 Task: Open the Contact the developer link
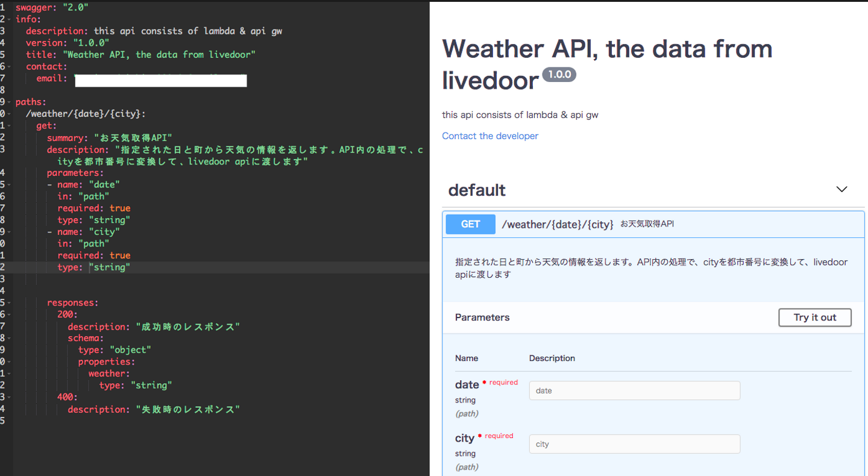tap(490, 136)
